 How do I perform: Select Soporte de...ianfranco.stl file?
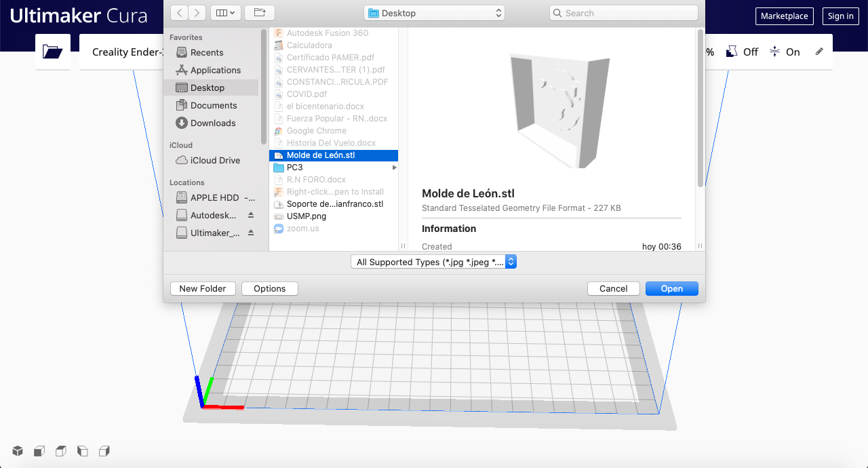point(334,204)
